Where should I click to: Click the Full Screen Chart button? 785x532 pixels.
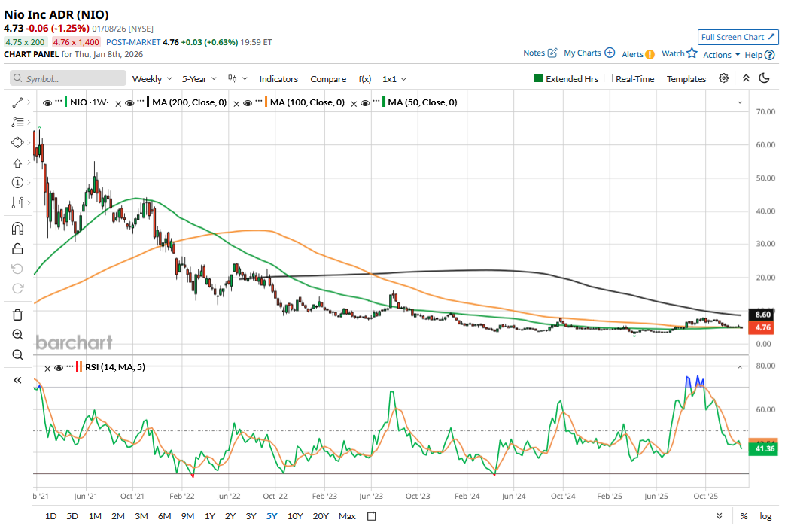[738, 37]
